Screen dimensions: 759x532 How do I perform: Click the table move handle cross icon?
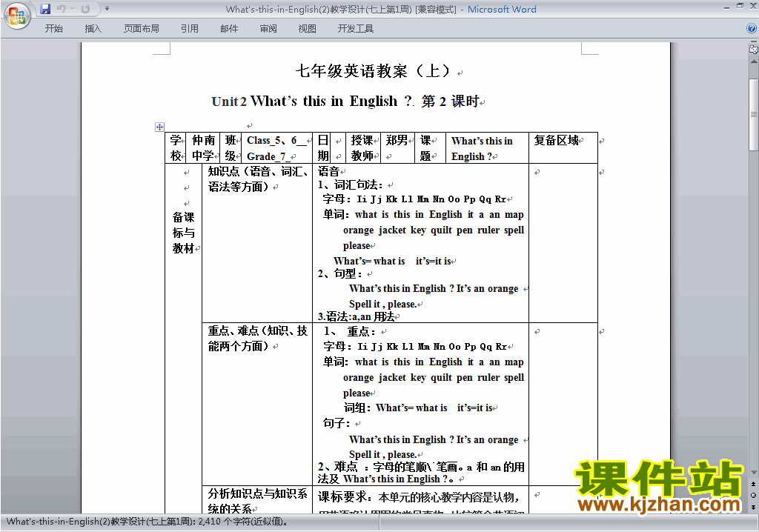tap(159, 127)
